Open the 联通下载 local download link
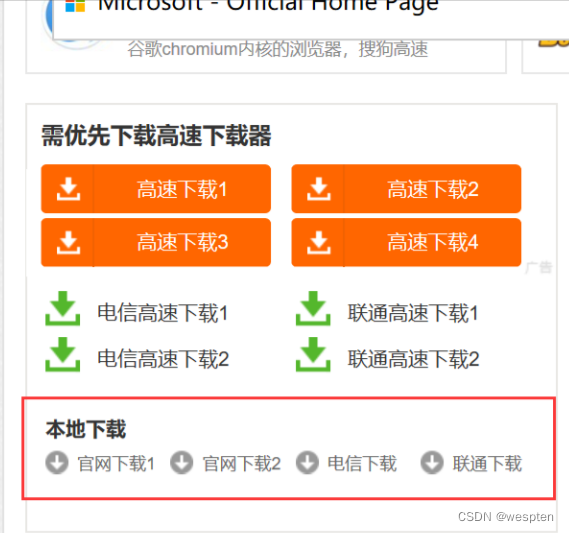Screen dimensions: 569x533 pyautogui.click(x=487, y=464)
